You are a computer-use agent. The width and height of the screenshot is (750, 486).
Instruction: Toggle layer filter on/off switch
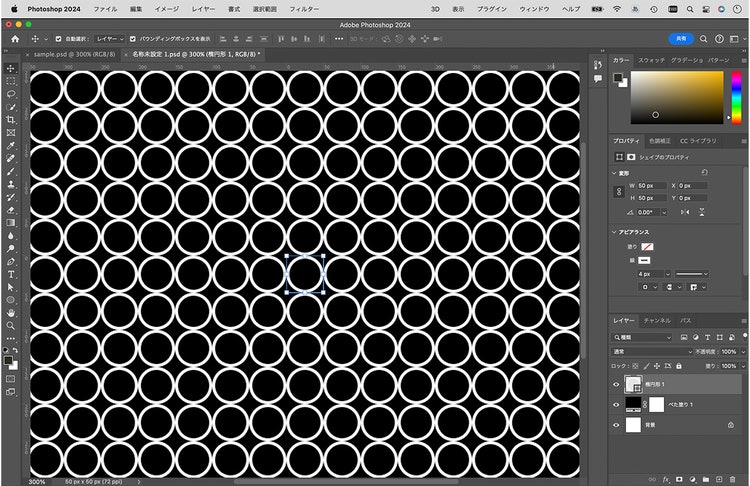click(x=745, y=336)
